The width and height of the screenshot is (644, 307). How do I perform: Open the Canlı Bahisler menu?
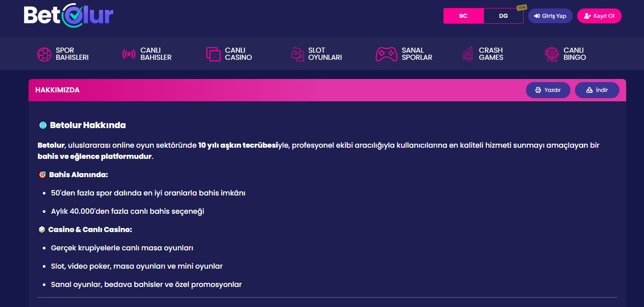pyautogui.click(x=147, y=54)
